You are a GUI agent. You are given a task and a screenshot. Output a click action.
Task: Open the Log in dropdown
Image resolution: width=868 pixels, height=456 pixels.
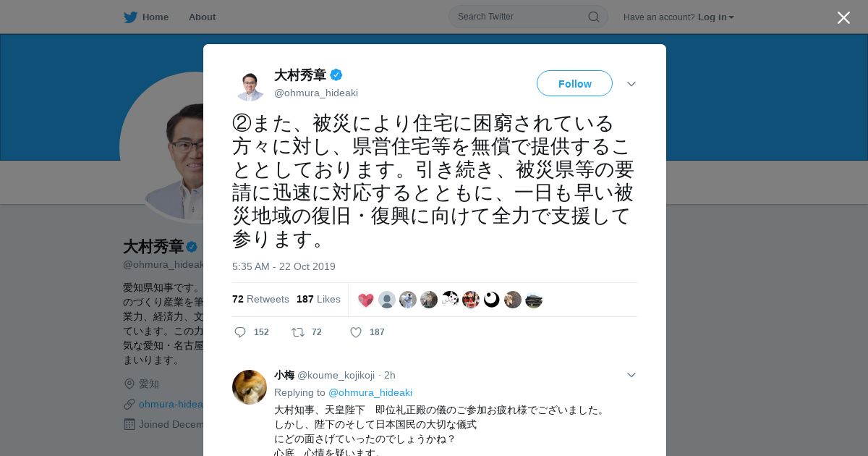point(716,17)
